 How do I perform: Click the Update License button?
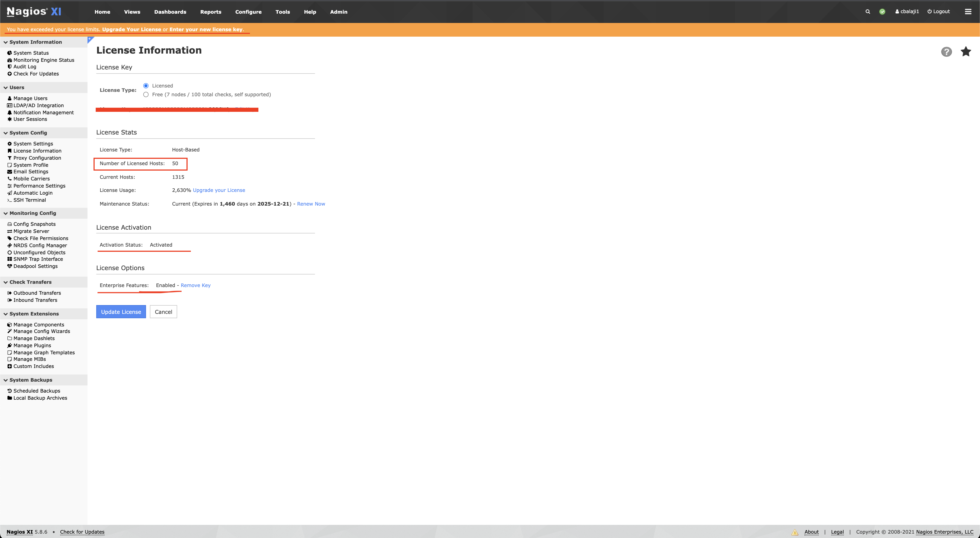121,312
